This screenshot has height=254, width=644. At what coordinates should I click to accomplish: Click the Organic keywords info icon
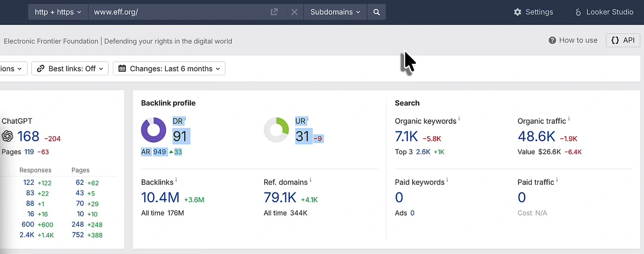460,119
